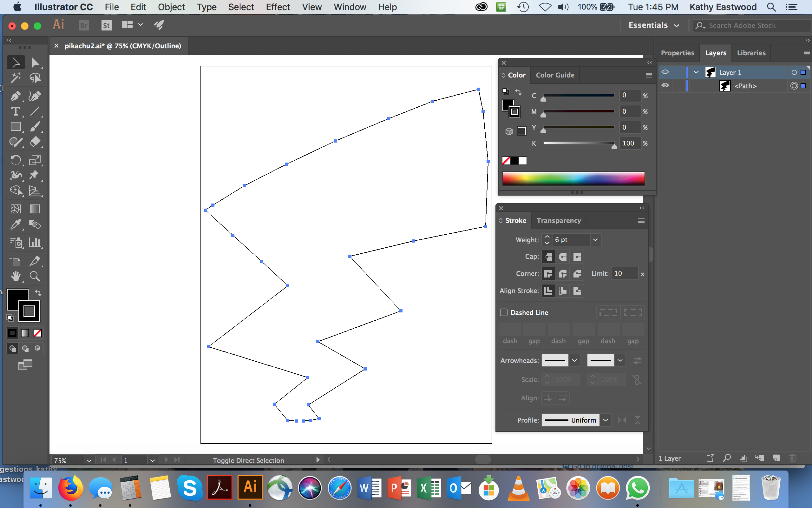
Task: Choose Round Cap stroke option
Action: [x=563, y=257]
